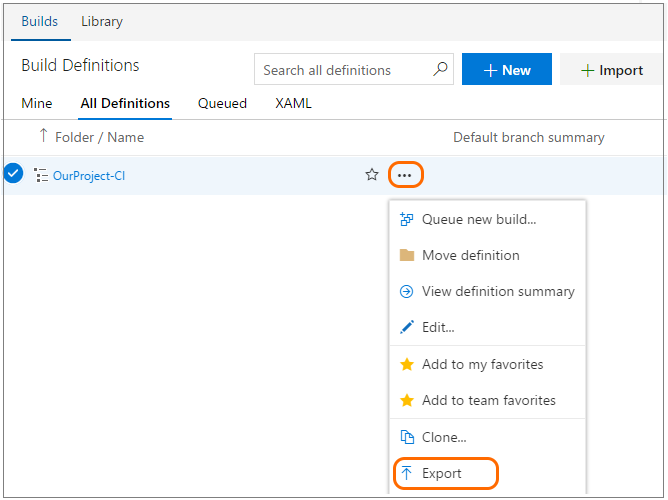The width and height of the screenshot is (668, 500).
Task: Open the Queued tab
Action: click(222, 103)
